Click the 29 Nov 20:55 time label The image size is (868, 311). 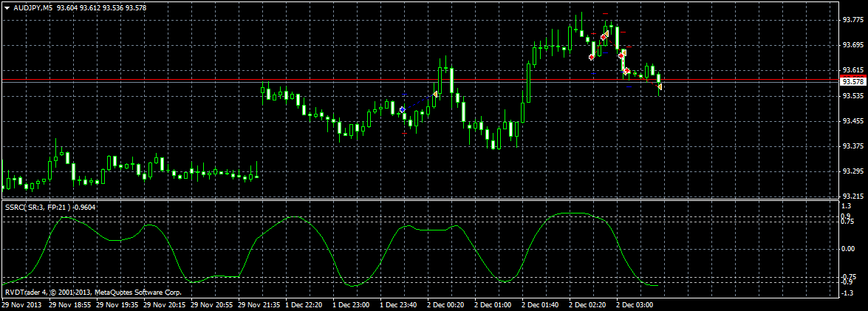(211, 305)
